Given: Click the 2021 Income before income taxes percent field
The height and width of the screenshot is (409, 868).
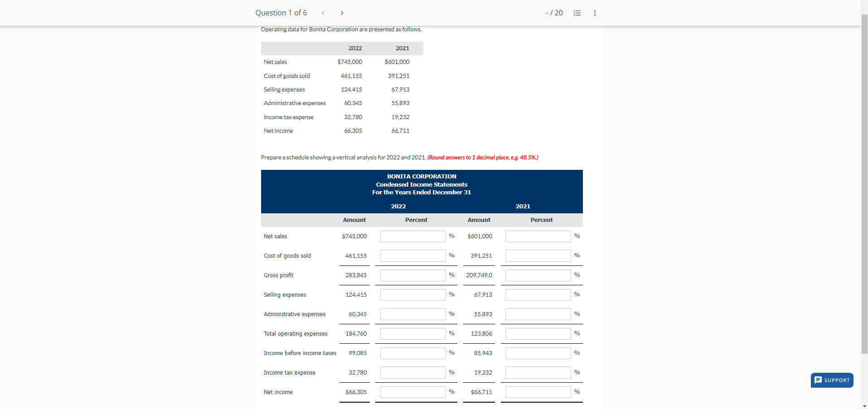Looking at the screenshot, I should point(538,353).
